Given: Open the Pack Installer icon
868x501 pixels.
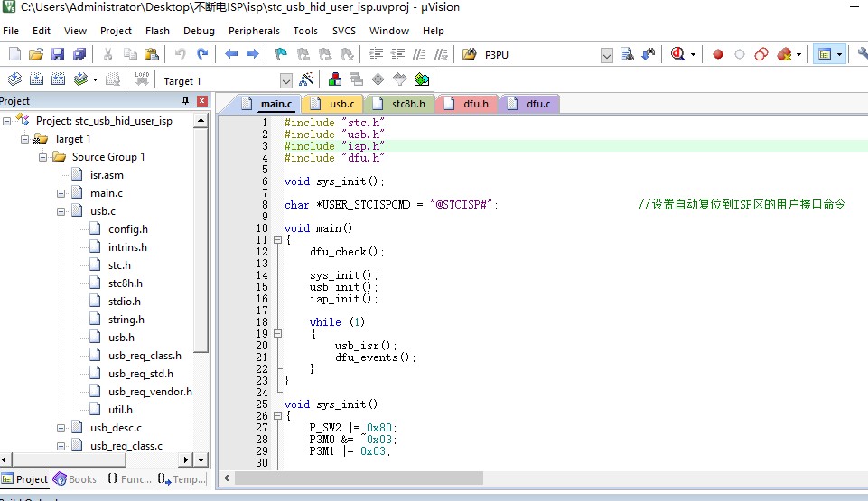Looking at the screenshot, I should click(422, 79).
